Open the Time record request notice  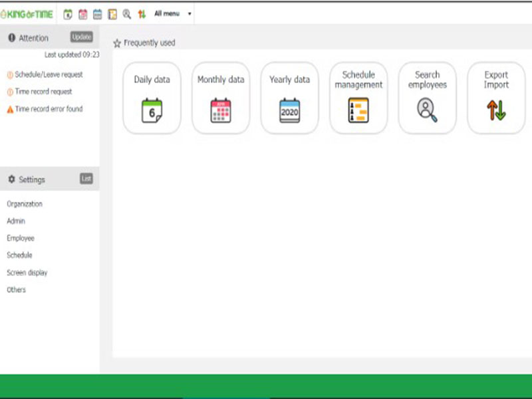[43, 92]
